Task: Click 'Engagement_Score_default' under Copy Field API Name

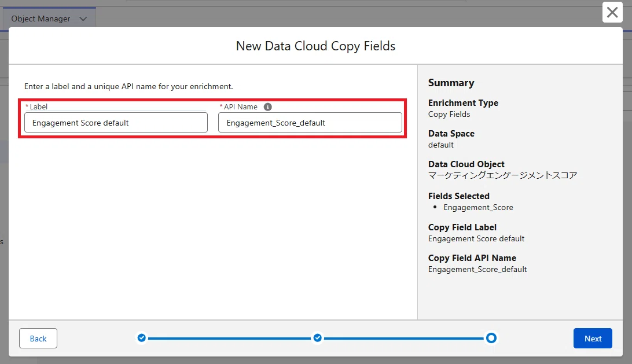Action: pos(477,269)
